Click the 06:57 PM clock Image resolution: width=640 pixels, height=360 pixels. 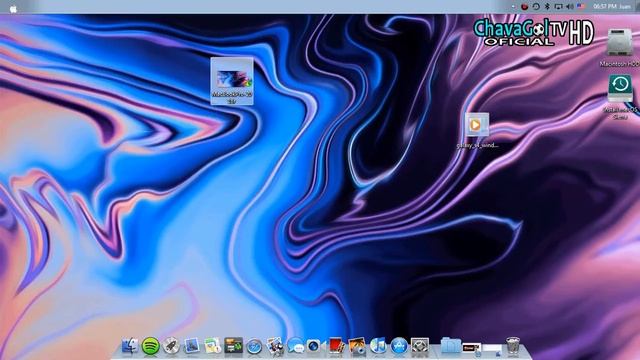604,7
